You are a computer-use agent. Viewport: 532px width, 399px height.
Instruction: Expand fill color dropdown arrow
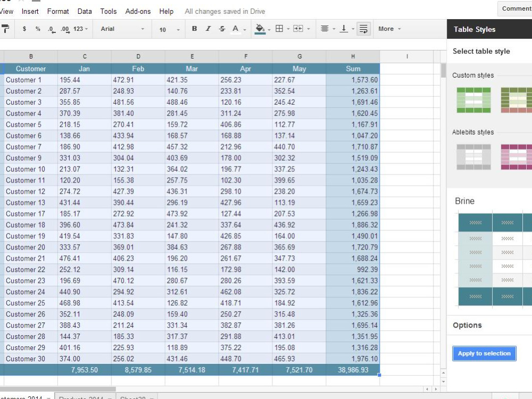[x=269, y=29]
